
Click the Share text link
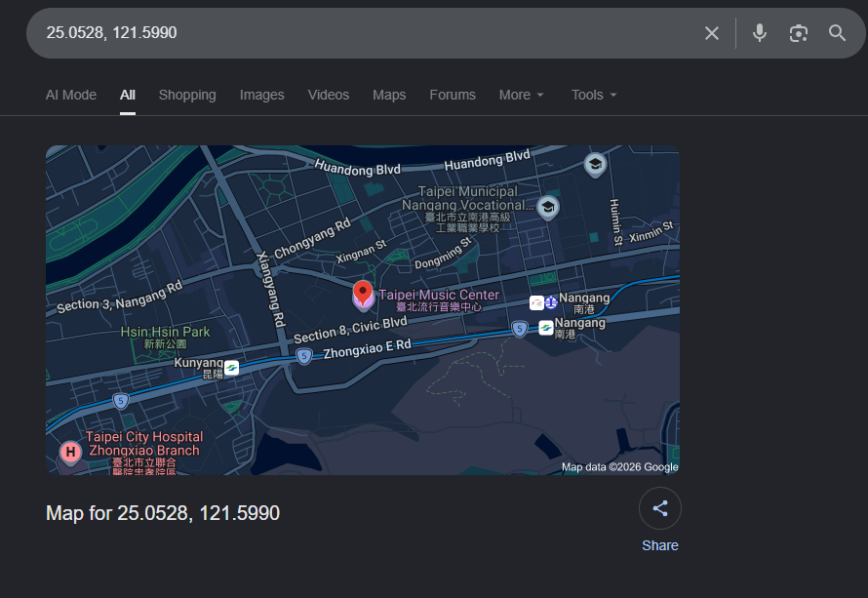tap(660, 545)
